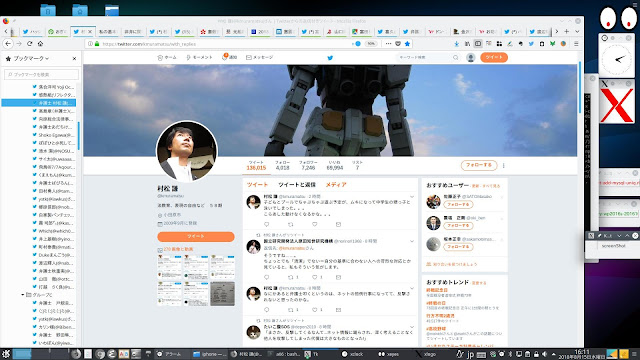Click the page zoom percentage badge in address bar
640x360 pixels.
371,44
